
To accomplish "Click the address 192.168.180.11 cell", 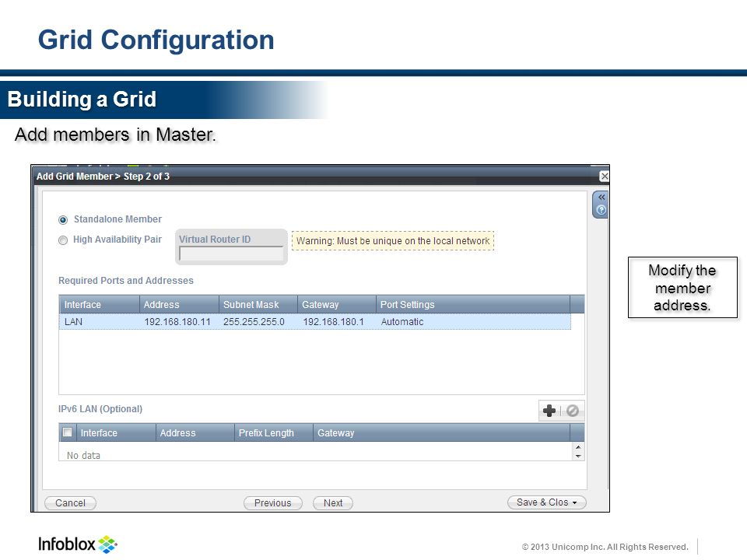I will point(177,322).
